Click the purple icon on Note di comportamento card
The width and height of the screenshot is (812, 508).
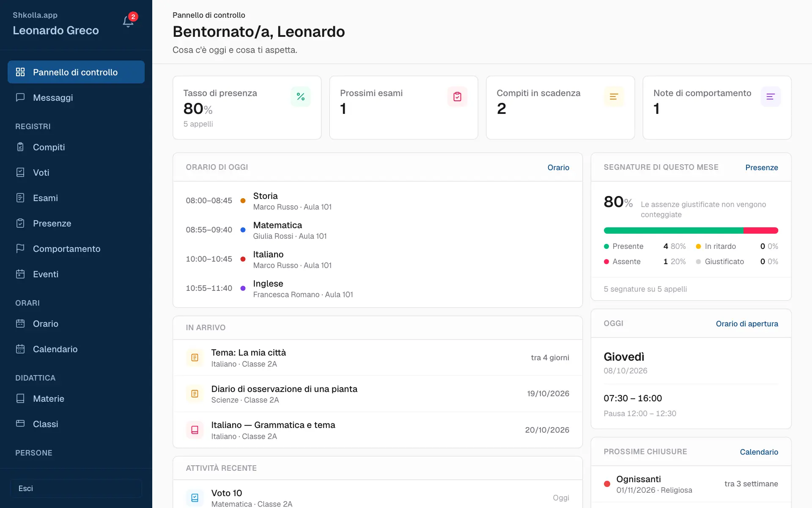pyautogui.click(x=771, y=97)
